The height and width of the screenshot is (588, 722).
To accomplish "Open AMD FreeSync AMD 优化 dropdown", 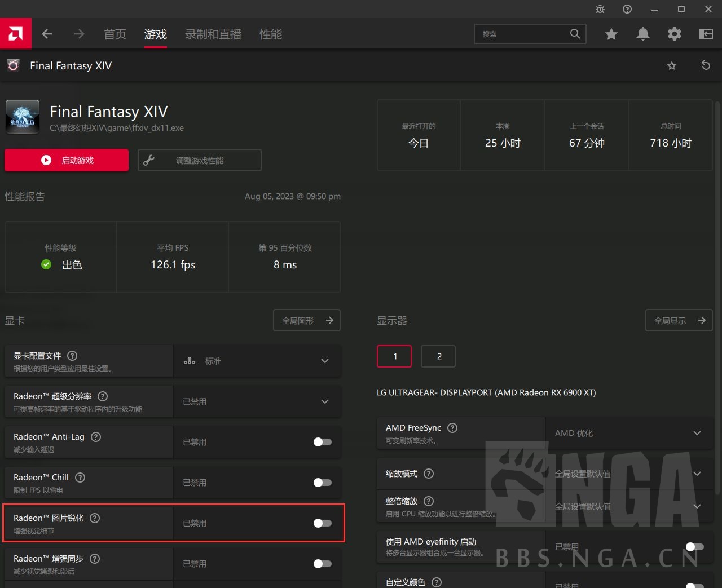I will tap(629, 433).
